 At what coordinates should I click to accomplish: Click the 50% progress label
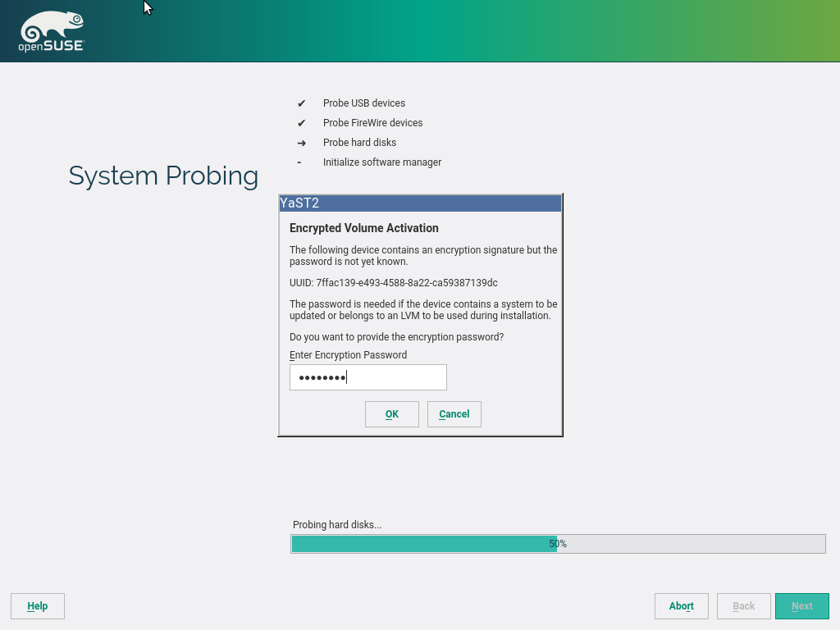pos(558,544)
